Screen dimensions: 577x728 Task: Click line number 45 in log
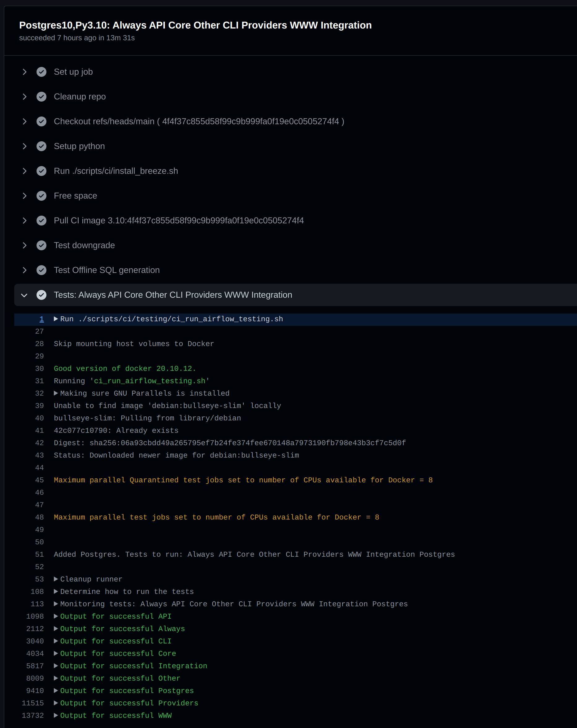pos(40,480)
